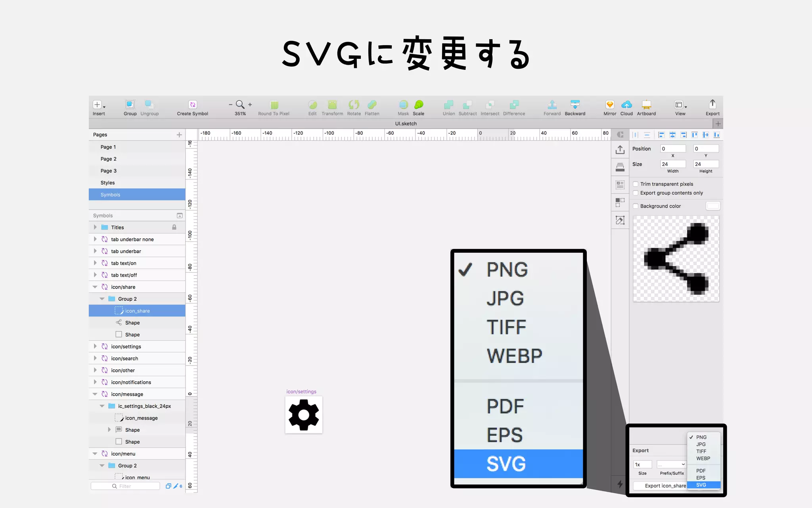The width and height of the screenshot is (812, 508).
Task: Click the Transform toolbar icon
Action: click(332, 105)
